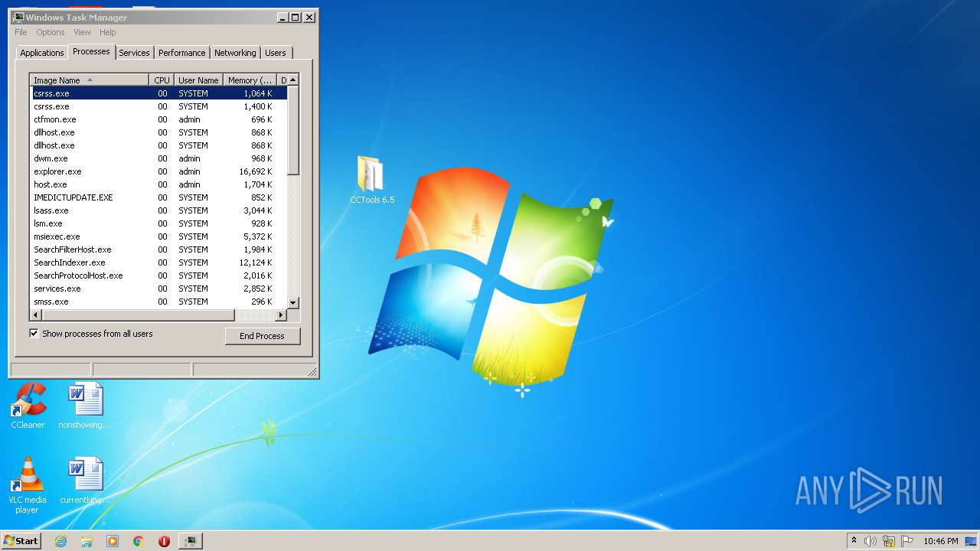Open Opera browser from taskbar

(x=164, y=541)
